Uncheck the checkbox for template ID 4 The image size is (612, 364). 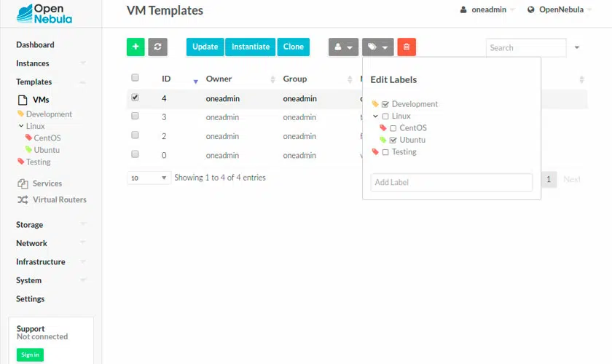(135, 97)
